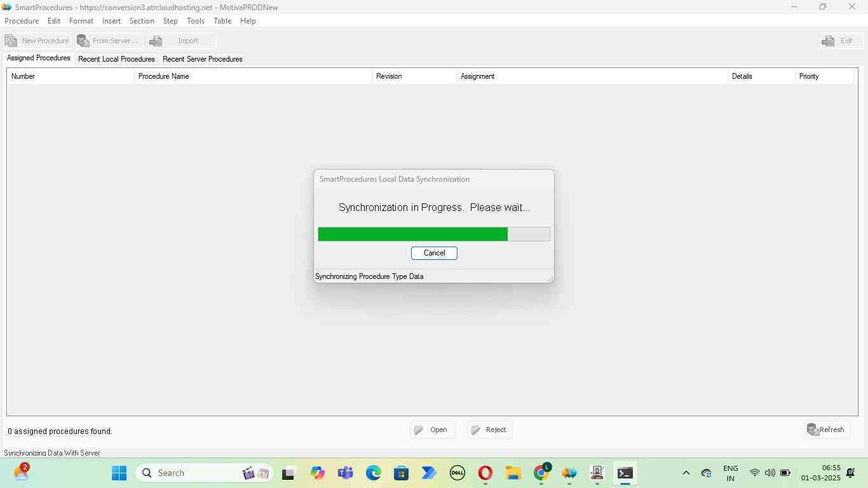The image size is (868, 488).
Task: Click 'Synchronizing Procedure Type Data' dialog status
Action: coord(369,276)
